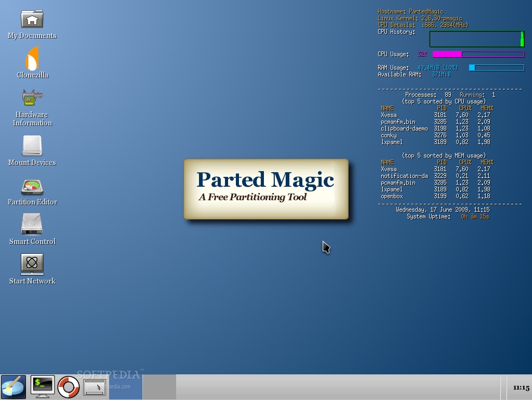Click the Start Network monitor icon
This screenshot has height=400, width=532.
32,264
